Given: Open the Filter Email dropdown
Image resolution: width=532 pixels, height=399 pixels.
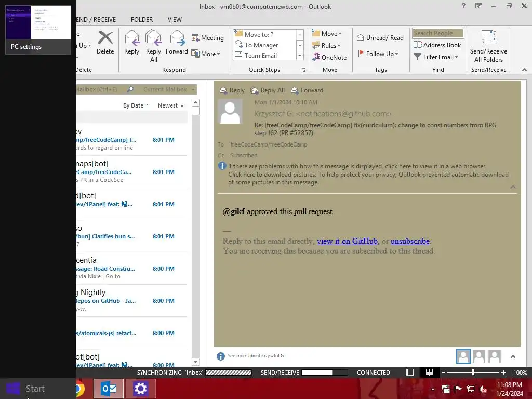Looking at the screenshot, I should point(436,57).
